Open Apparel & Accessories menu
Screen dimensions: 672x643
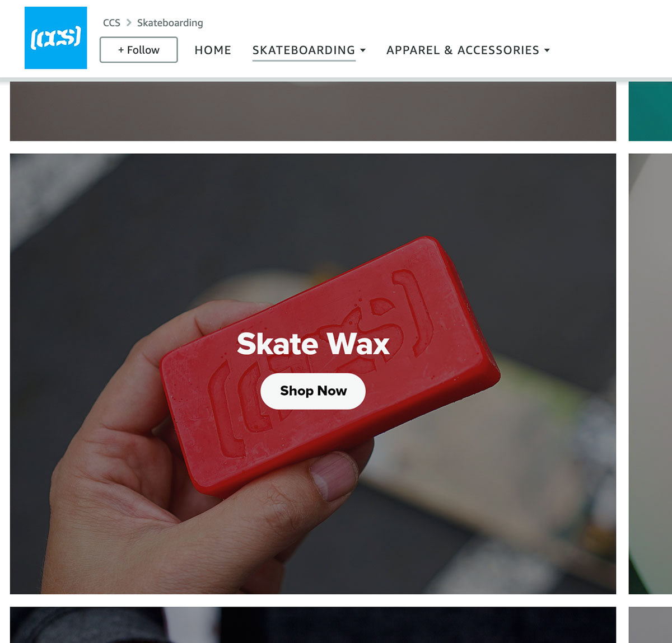[463, 50]
